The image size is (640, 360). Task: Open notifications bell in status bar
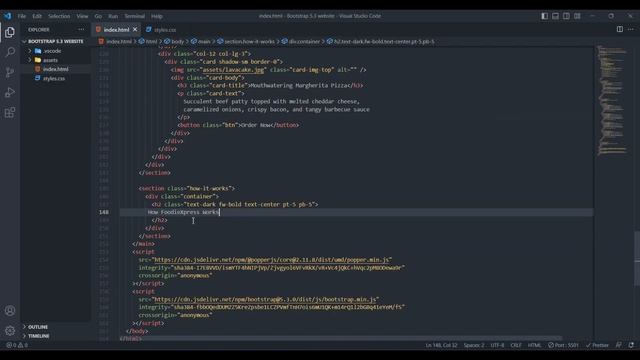click(x=631, y=345)
